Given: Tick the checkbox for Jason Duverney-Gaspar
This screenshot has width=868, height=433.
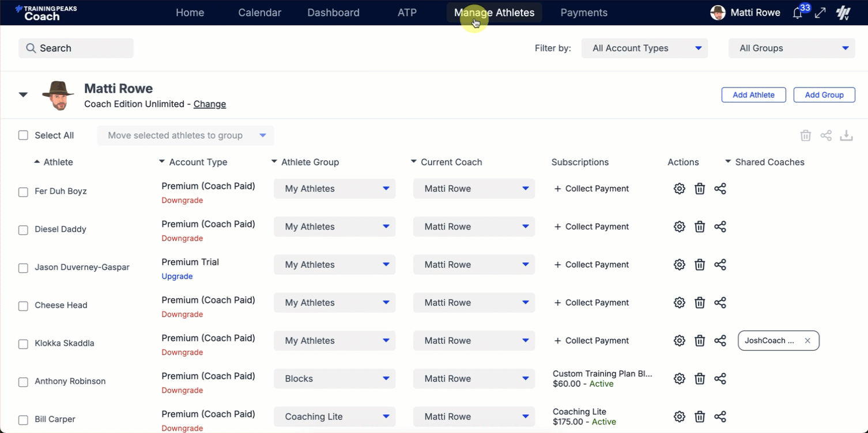Looking at the screenshot, I should (23, 268).
